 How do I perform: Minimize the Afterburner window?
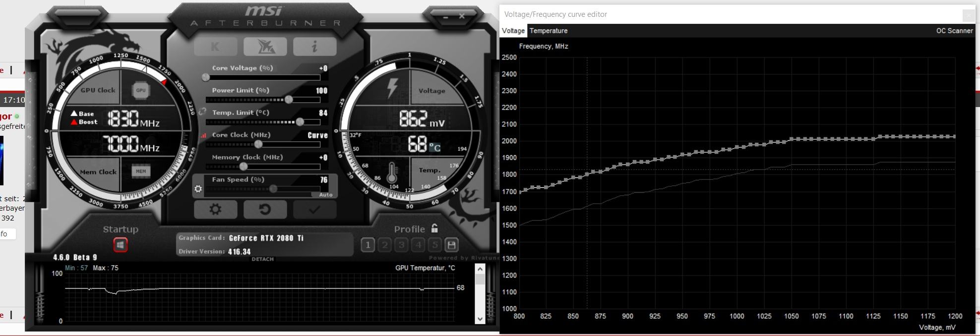(x=446, y=17)
